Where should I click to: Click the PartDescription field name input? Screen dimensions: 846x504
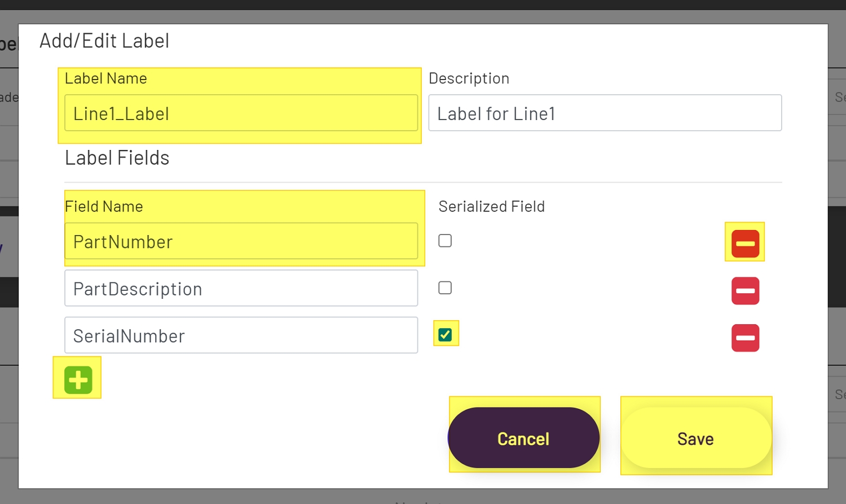click(241, 288)
